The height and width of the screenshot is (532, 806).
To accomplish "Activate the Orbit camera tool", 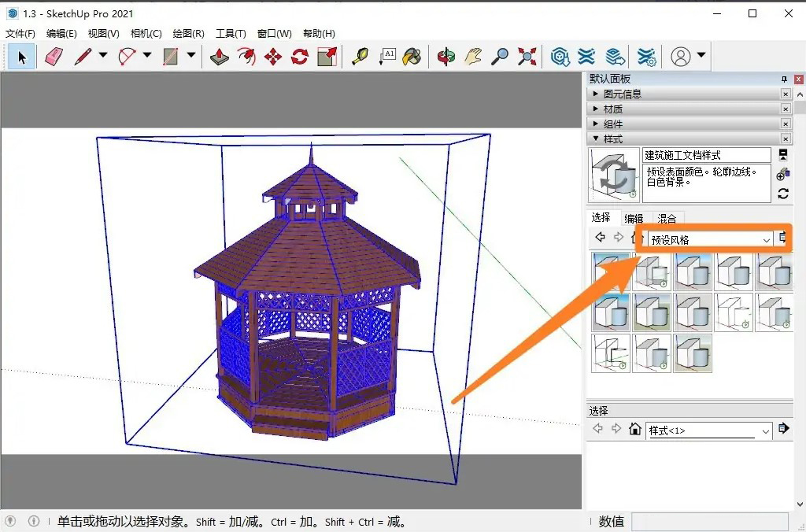I will tap(446, 57).
